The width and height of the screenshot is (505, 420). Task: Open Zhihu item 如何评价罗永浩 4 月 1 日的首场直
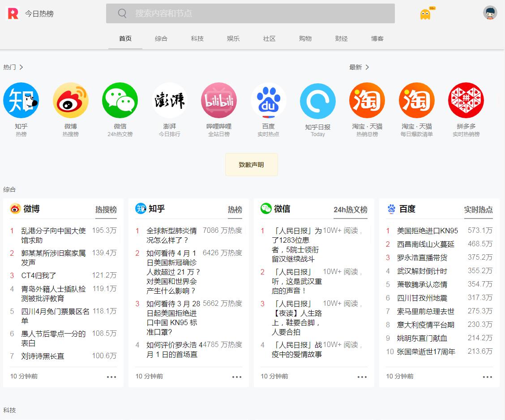click(x=174, y=350)
